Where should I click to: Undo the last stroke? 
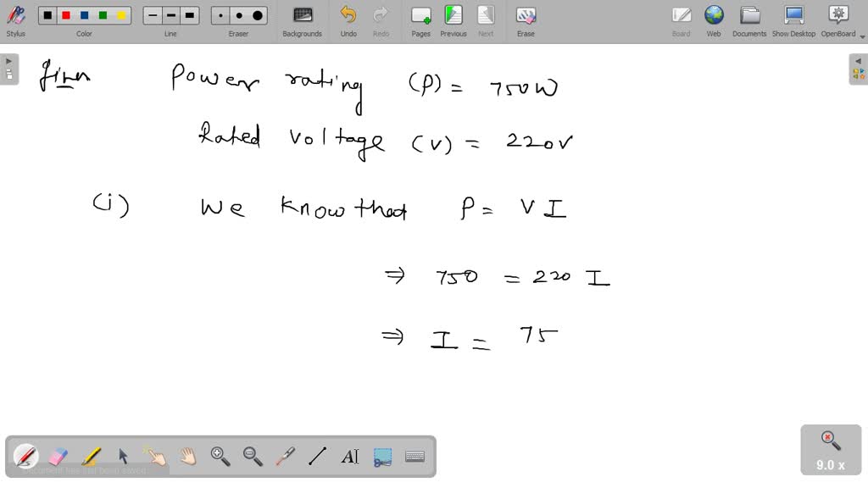[348, 19]
